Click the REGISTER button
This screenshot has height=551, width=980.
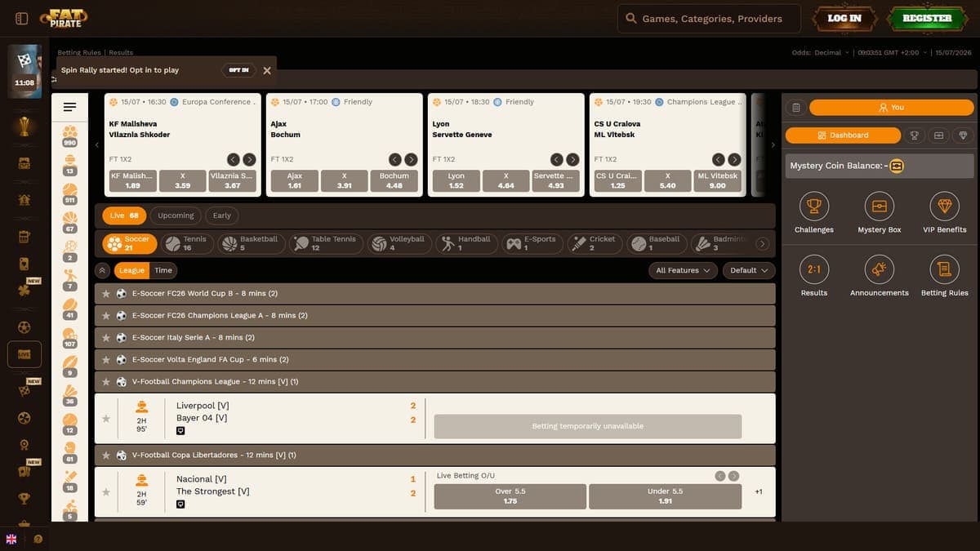[x=927, y=18]
